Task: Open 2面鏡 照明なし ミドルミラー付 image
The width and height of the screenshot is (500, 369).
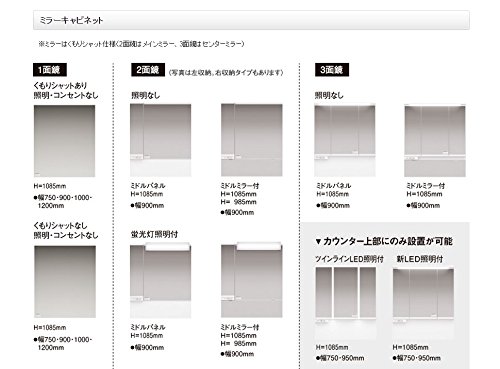Action: tap(252, 140)
